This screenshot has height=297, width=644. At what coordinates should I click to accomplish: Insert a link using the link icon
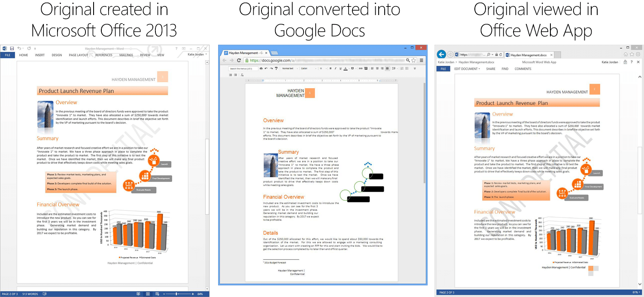(361, 69)
